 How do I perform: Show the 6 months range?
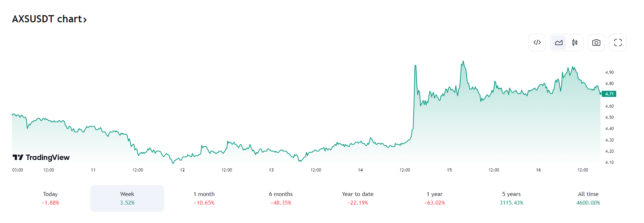281,198
